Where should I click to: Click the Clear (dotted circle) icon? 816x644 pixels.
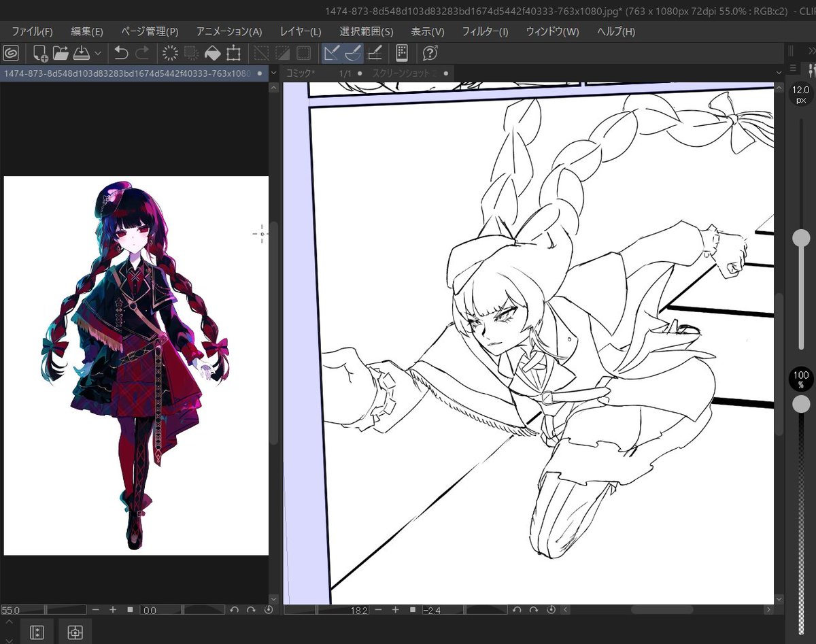[x=170, y=52]
